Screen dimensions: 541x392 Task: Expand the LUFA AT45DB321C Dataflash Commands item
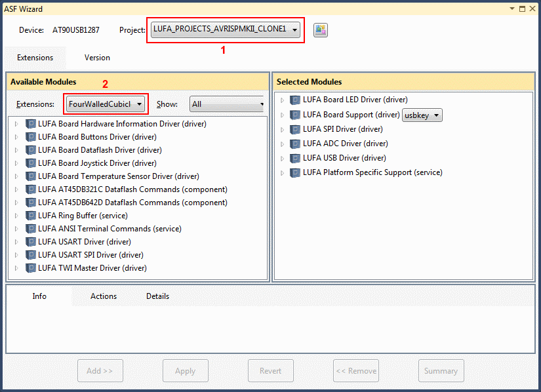coord(16,189)
